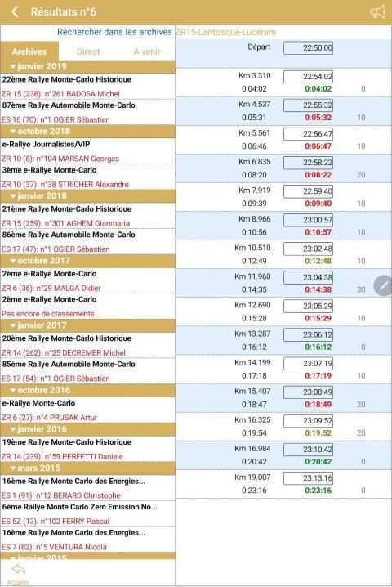Select the 23:13:16 time box at Km 19.087
Image resolution: width=392 pixels, height=587 pixels.
tap(308, 478)
